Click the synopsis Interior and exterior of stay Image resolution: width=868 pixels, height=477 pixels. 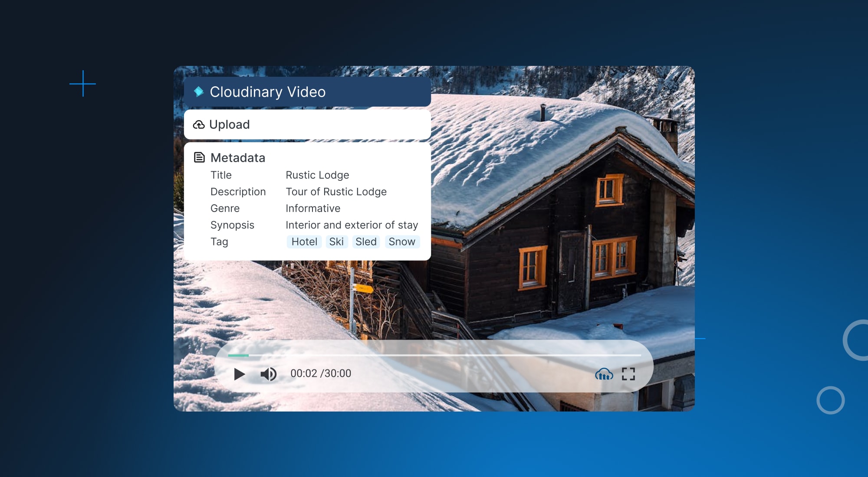pos(352,225)
